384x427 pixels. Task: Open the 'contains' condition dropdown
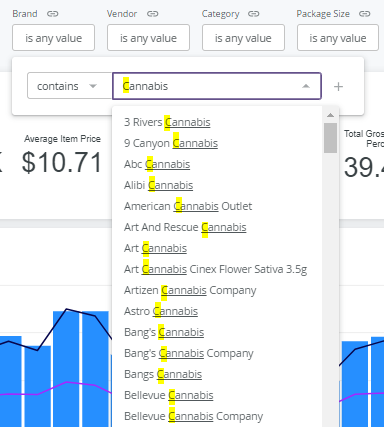[70, 86]
